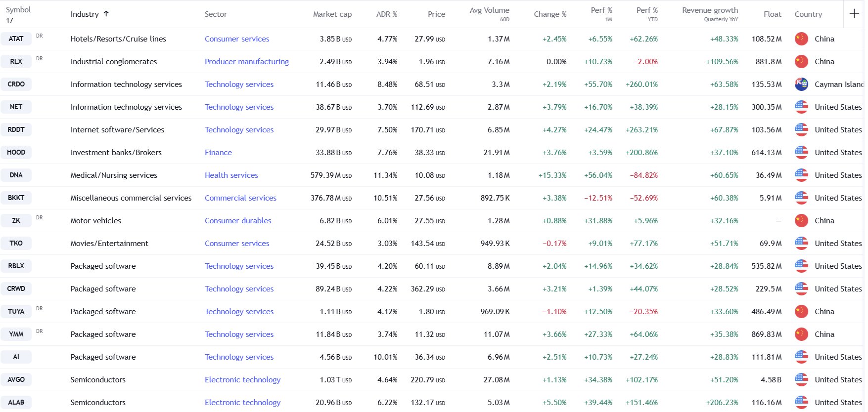Open the TKO symbol ticker
Screen dimensions: 868x412
(x=16, y=244)
